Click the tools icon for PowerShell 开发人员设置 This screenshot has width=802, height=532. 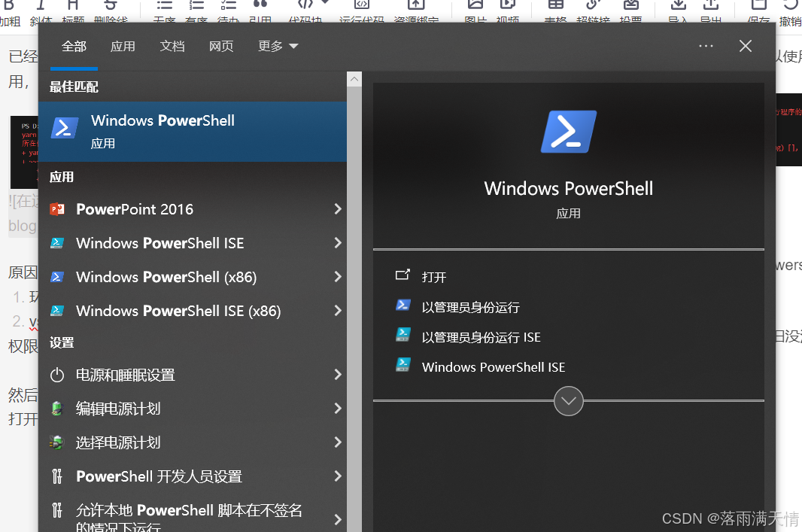pyautogui.click(x=57, y=476)
